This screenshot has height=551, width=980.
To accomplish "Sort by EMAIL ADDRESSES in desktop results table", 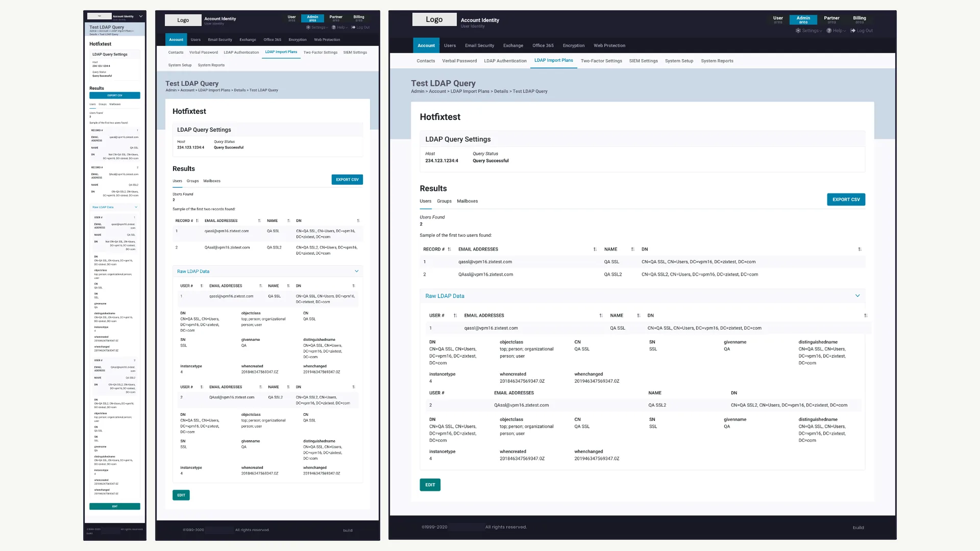I will click(595, 249).
